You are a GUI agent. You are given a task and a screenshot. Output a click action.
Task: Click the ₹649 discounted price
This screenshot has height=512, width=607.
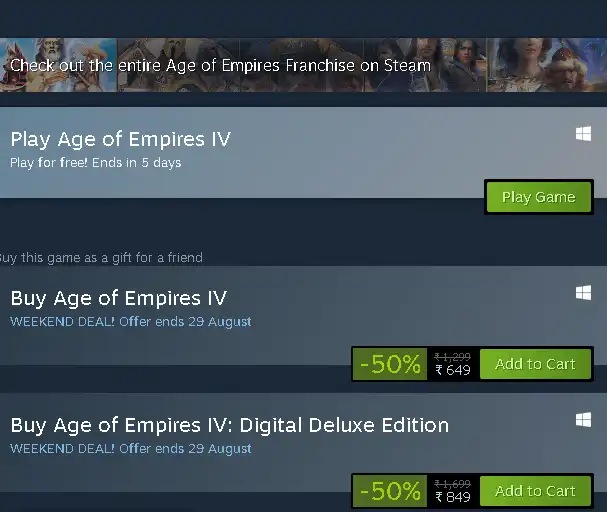point(453,371)
